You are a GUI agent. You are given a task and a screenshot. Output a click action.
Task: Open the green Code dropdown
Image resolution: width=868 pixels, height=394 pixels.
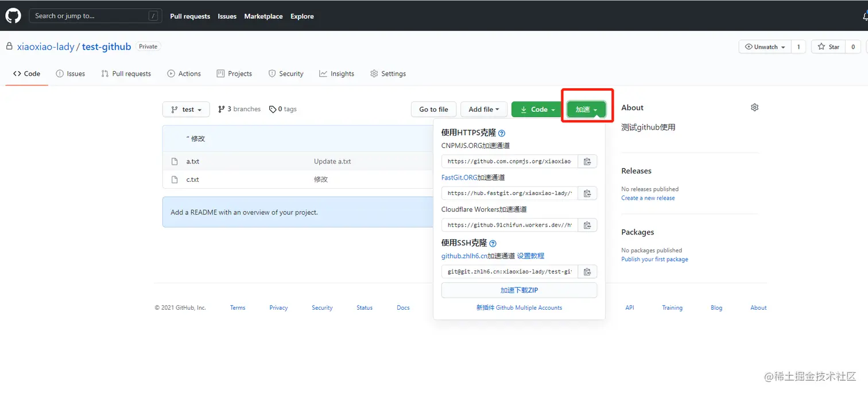(x=537, y=109)
